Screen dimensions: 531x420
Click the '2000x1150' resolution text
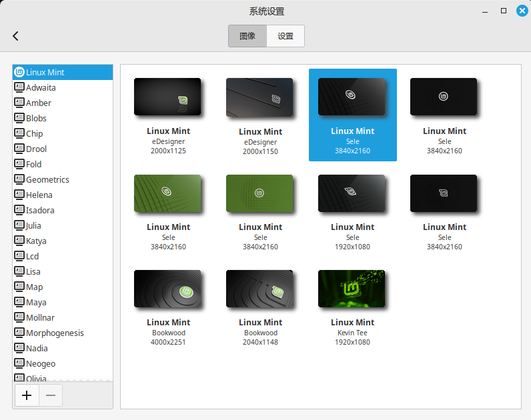tap(260, 151)
